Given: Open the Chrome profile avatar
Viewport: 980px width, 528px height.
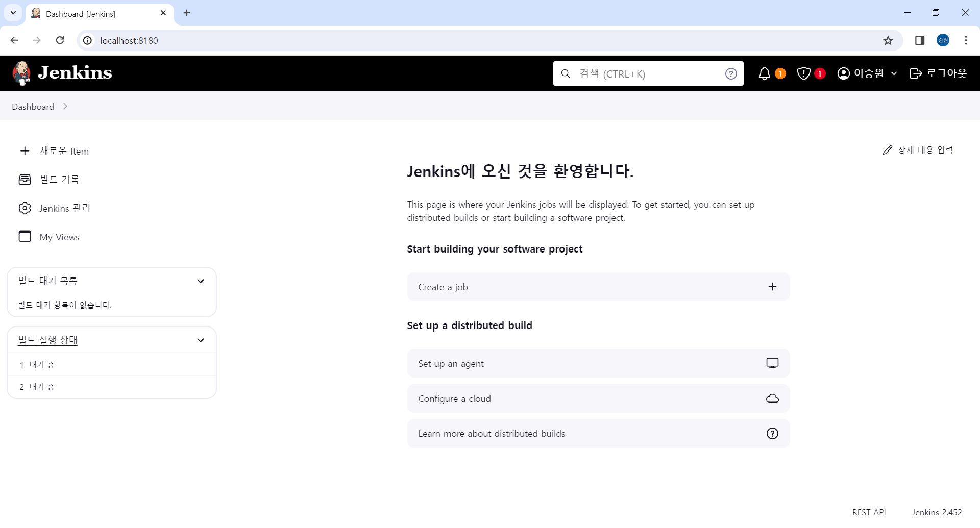Looking at the screenshot, I should pyautogui.click(x=943, y=40).
